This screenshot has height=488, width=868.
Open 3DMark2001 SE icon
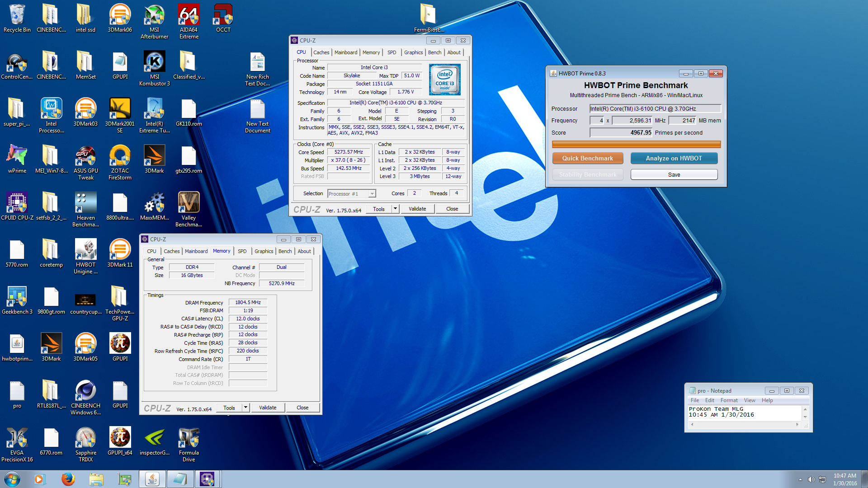(120, 116)
